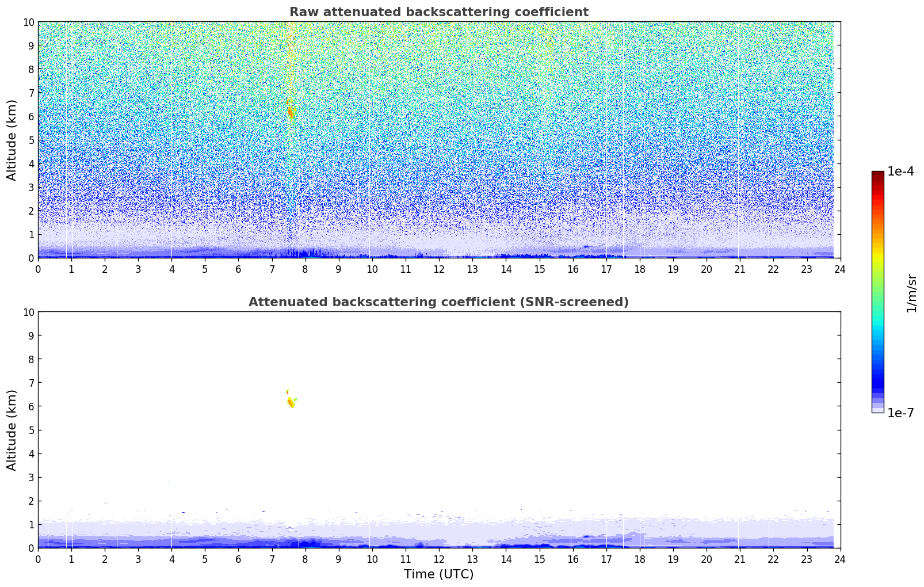924x587 pixels.
Task: Click time tick "3" under the raw plot
Action: [139, 269]
